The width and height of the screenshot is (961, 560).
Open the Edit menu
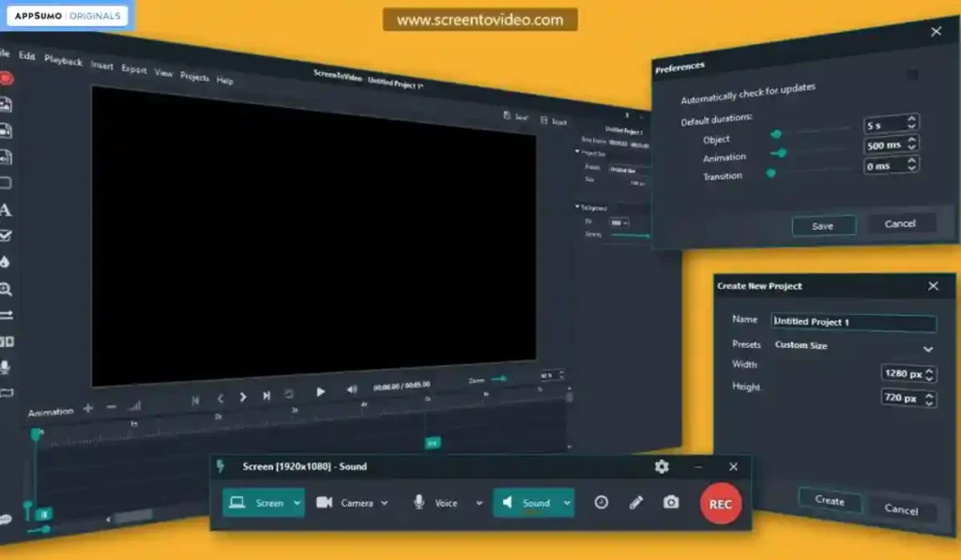[27, 55]
